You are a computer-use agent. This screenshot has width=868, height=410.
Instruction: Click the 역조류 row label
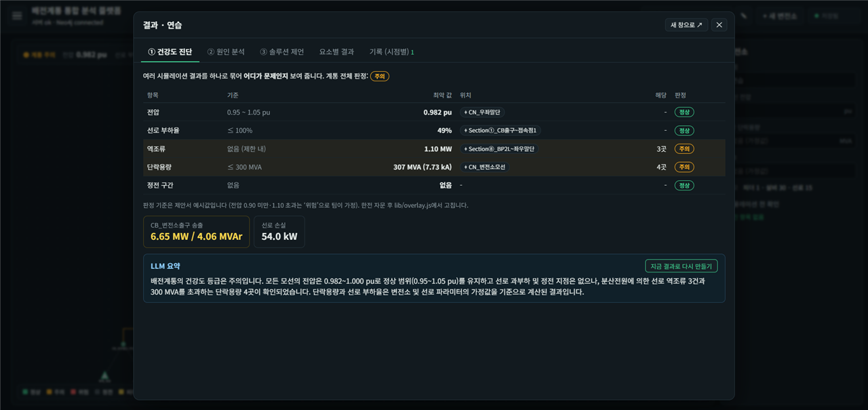tap(157, 149)
